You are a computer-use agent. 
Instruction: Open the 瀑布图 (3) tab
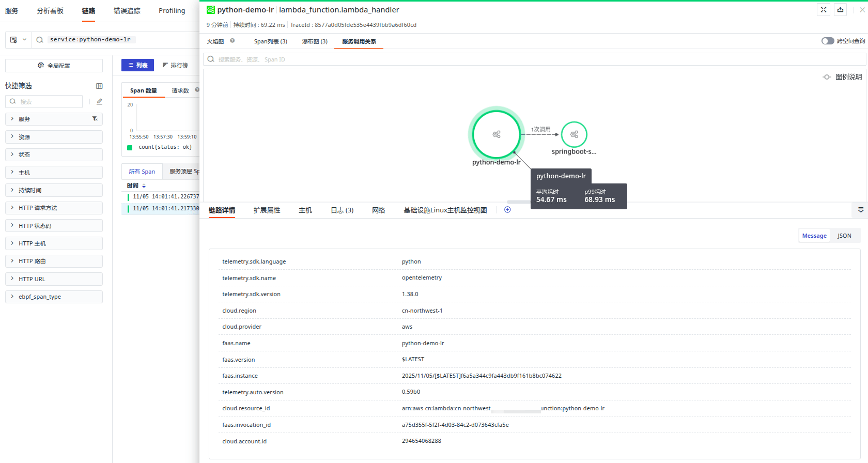click(315, 41)
